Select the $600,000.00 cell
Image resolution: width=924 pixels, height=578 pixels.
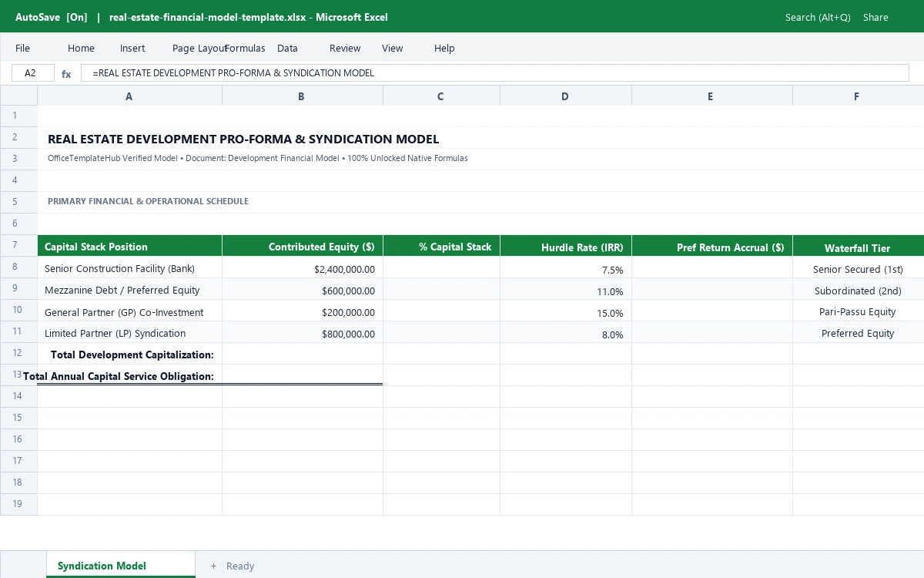coord(302,289)
